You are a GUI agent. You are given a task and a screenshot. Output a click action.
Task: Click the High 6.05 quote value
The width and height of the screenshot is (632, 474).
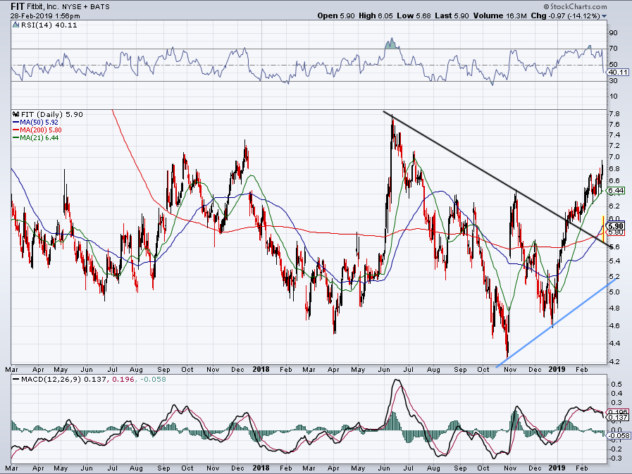point(375,16)
